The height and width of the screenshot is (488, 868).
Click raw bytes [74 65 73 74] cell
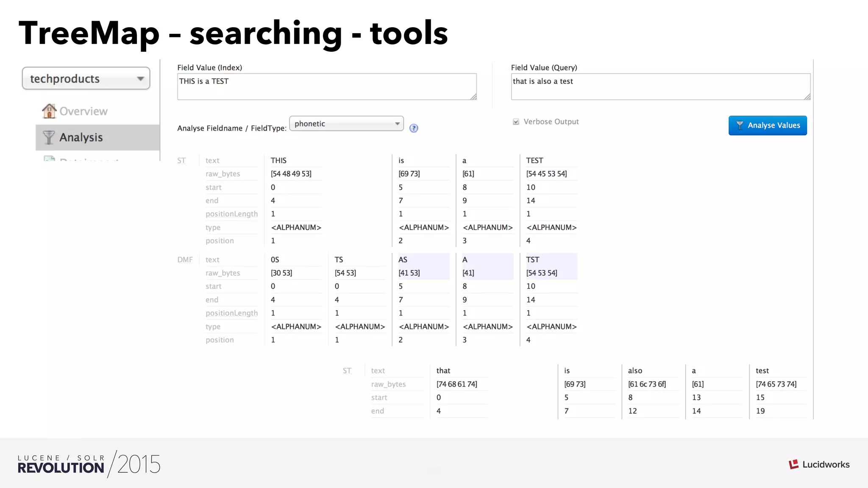776,384
